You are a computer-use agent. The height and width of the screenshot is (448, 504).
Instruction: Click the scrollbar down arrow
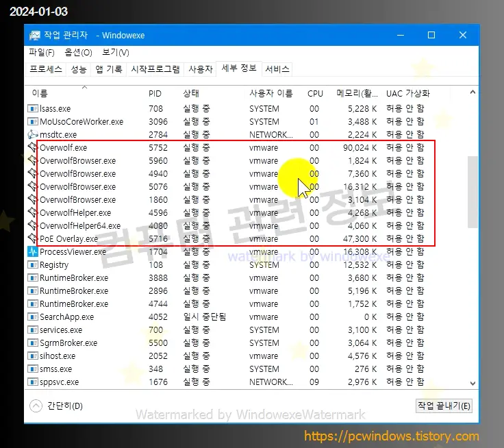[473, 384]
